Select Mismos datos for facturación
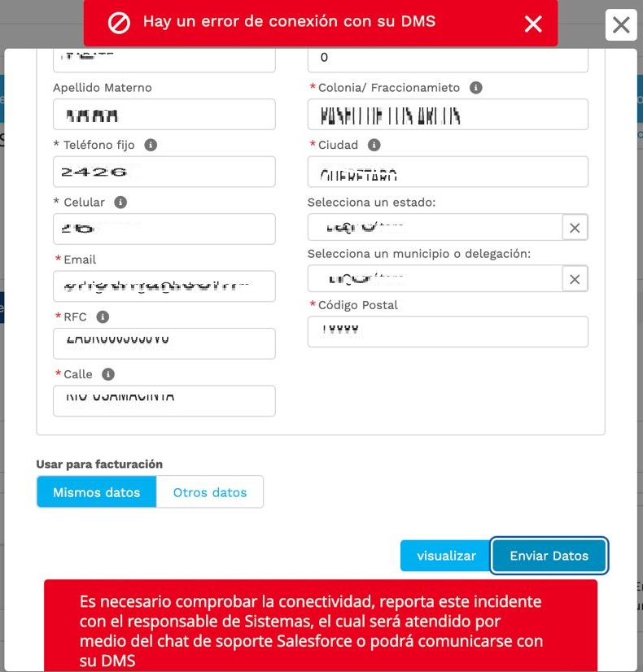643x672 pixels. coord(97,492)
